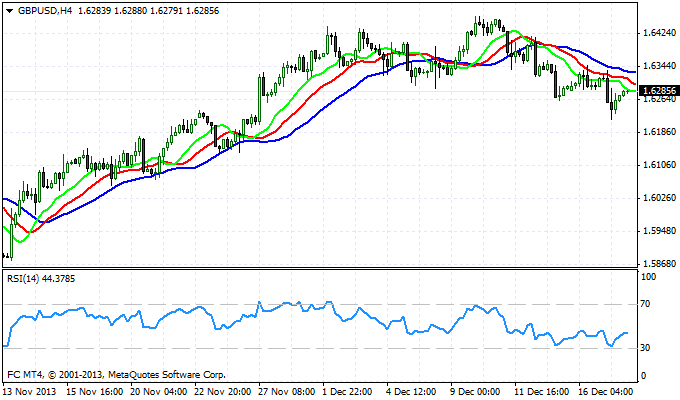Click the 13 Nov 2013 date label

point(29,391)
